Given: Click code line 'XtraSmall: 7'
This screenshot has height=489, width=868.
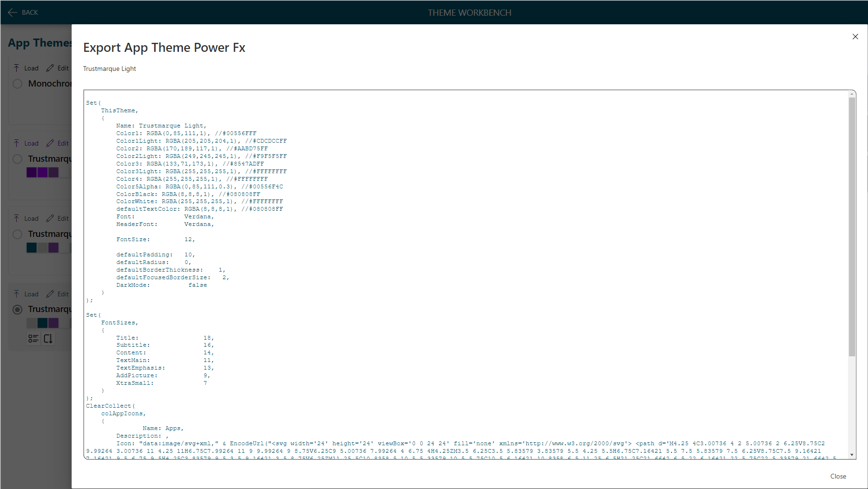Looking at the screenshot, I should pos(161,383).
